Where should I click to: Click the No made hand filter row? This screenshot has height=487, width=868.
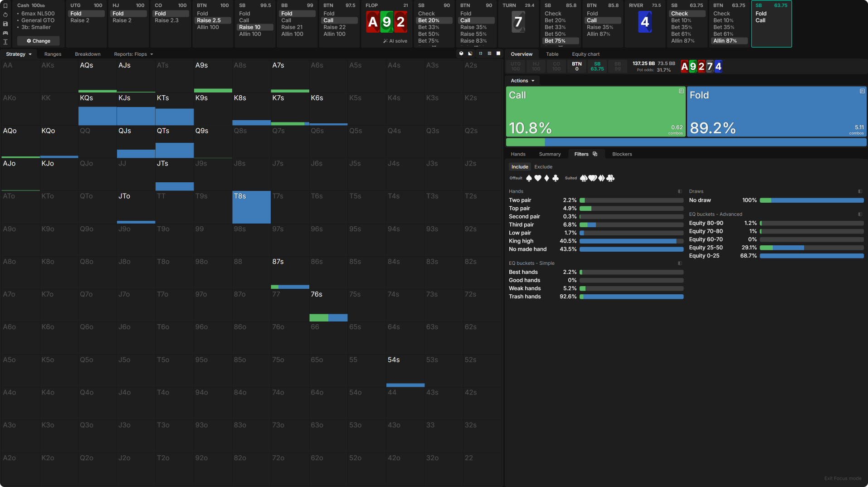click(596, 249)
